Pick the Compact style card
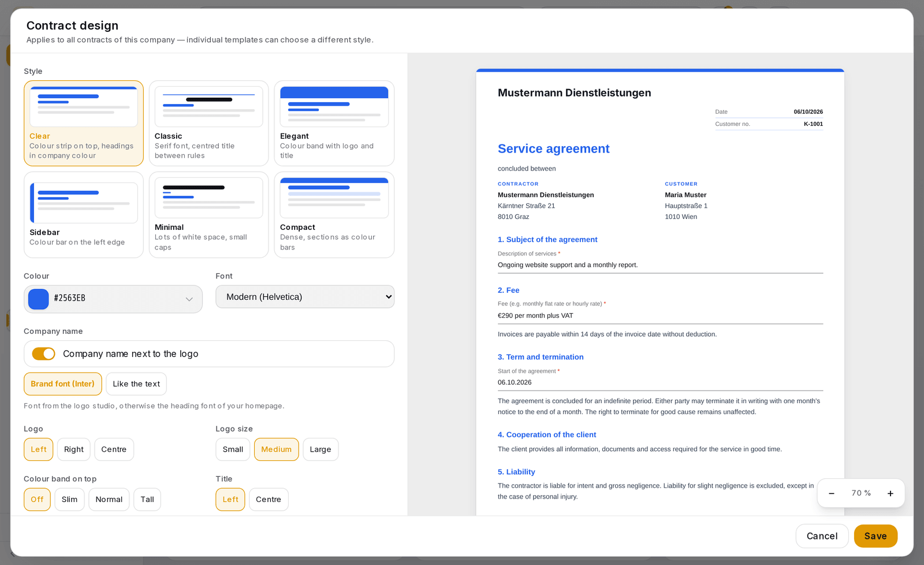Image resolution: width=924 pixels, height=565 pixels. [334, 215]
